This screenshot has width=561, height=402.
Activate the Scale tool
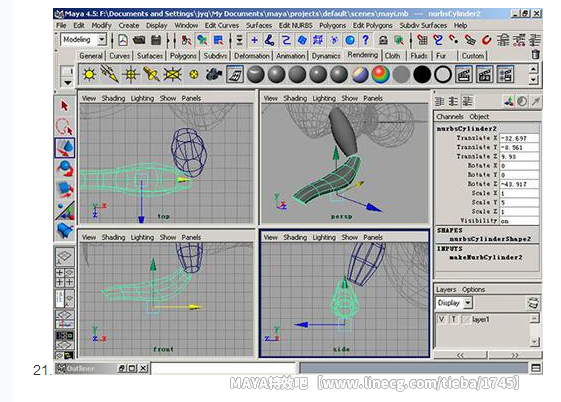pyautogui.click(x=65, y=190)
